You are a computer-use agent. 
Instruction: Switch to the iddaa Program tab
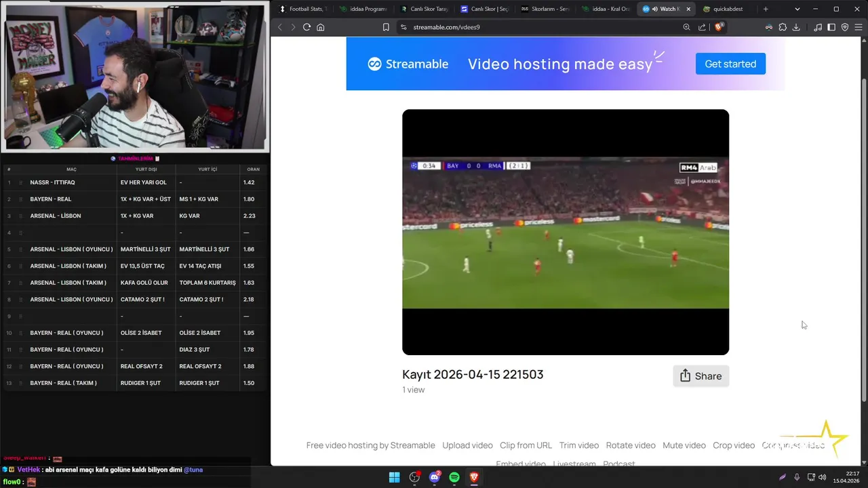[x=363, y=9]
